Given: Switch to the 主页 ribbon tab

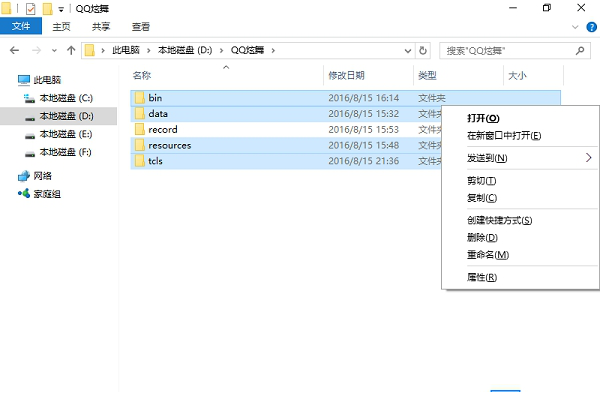Looking at the screenshot, I should [x=61, y=26].
